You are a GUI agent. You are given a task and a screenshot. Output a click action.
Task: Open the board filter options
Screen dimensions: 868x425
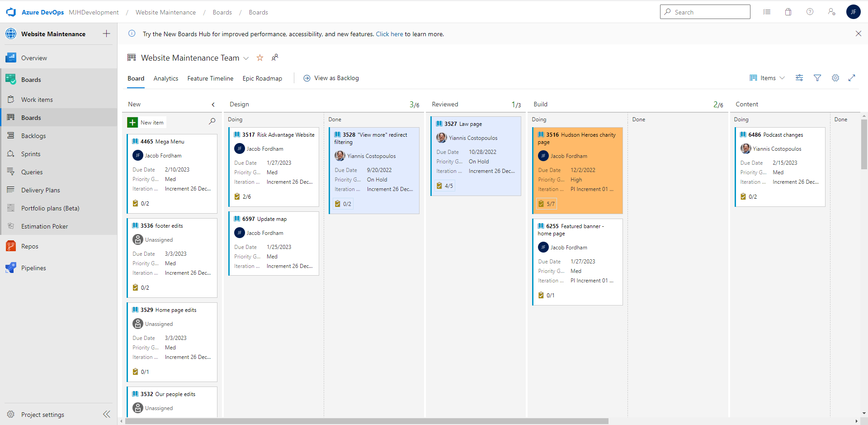[817, 78]
